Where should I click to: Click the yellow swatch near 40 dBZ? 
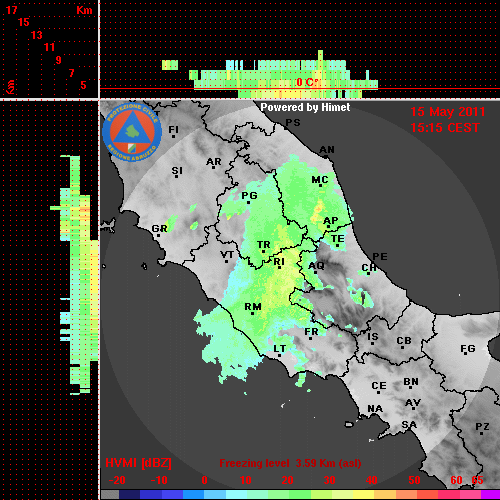363,495
